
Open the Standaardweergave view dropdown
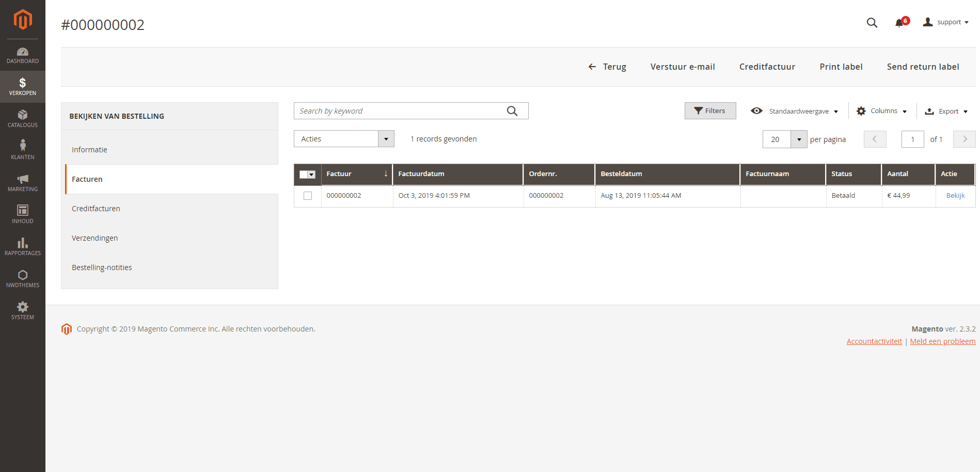pos(794,111)
